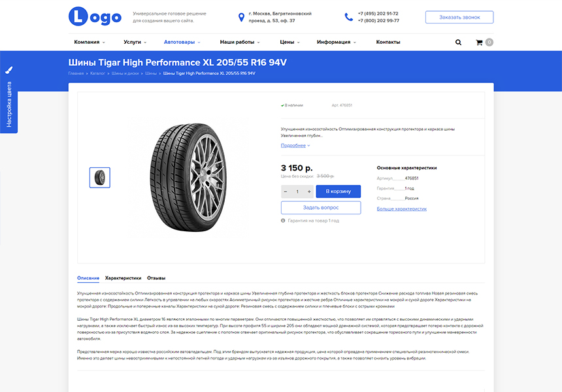The width and height of the screenshot is (562, 392).
Task: Add the tire with В корзину button
Action: [338, 191]
